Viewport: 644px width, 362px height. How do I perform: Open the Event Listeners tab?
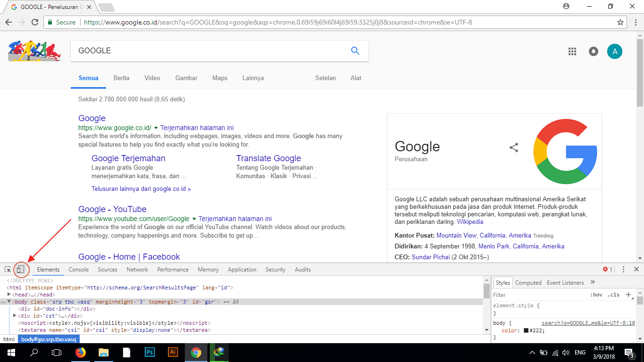(565, 282)
